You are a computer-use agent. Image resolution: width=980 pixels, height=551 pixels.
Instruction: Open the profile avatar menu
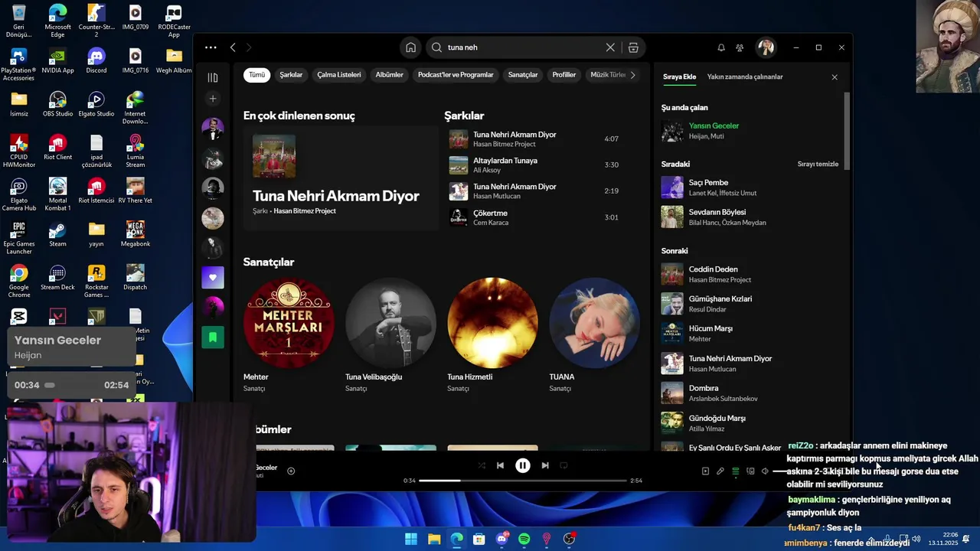[766, 47]
